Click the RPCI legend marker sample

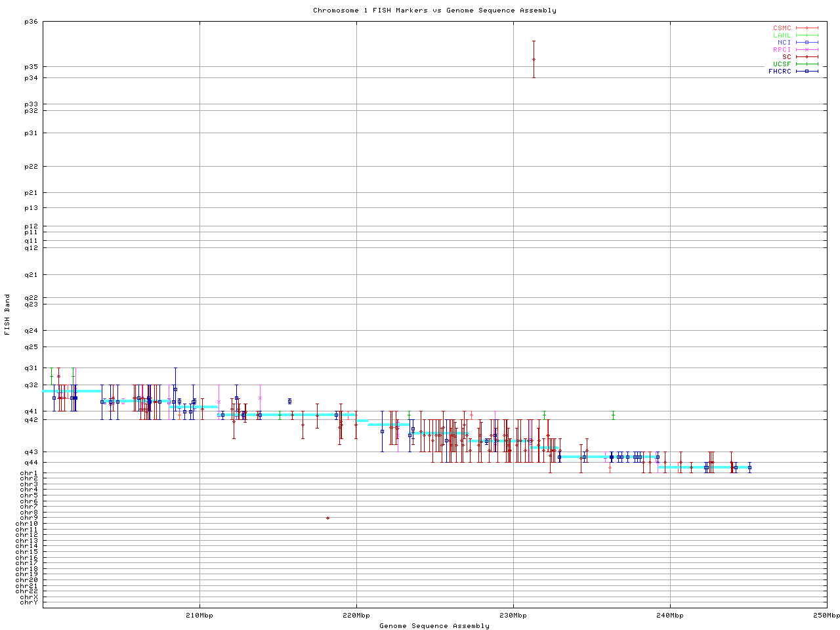(x=807, y=50)
